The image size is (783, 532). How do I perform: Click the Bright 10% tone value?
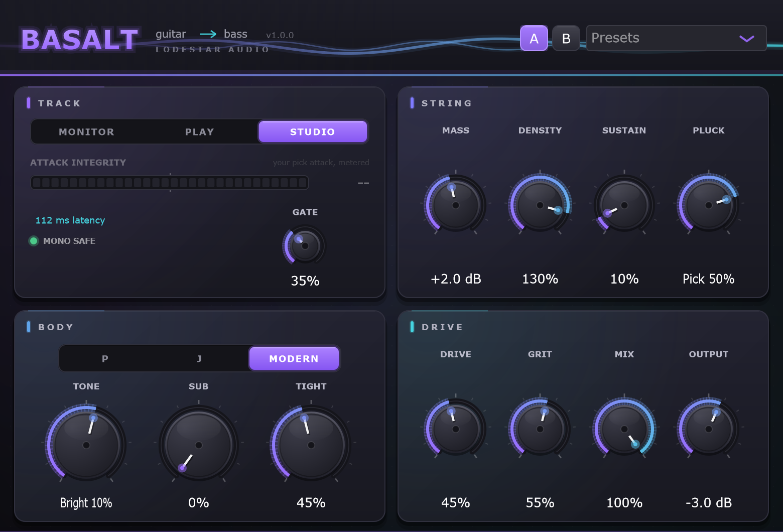(86, 503)
